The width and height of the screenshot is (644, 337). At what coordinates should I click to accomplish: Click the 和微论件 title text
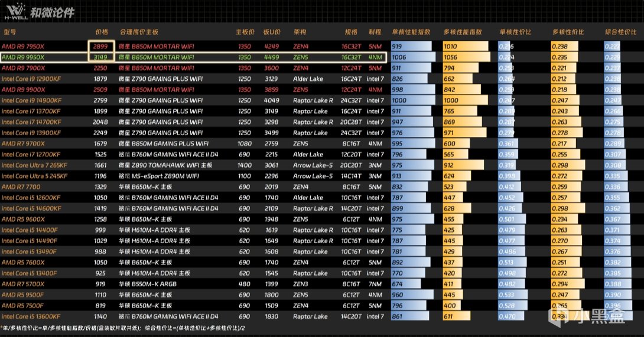click(x=53, y=12)
